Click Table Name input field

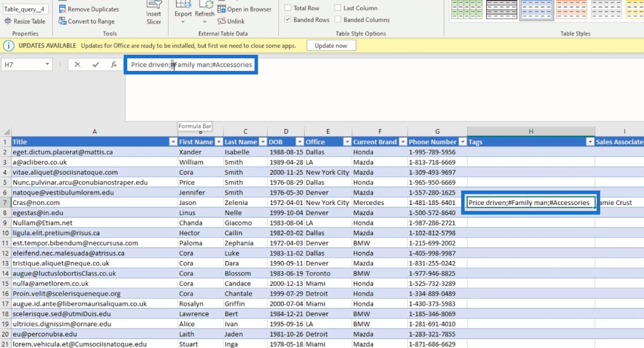coord(25,9)
